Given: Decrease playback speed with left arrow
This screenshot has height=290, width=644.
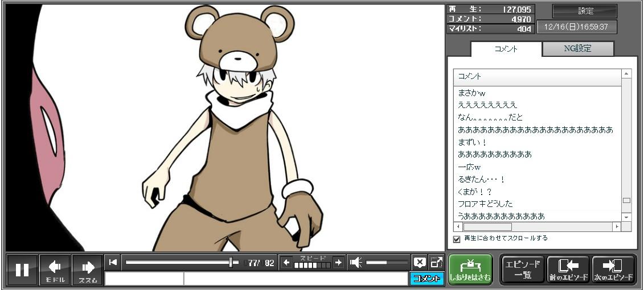Looking at the screenshot, I should click(286, 262).
